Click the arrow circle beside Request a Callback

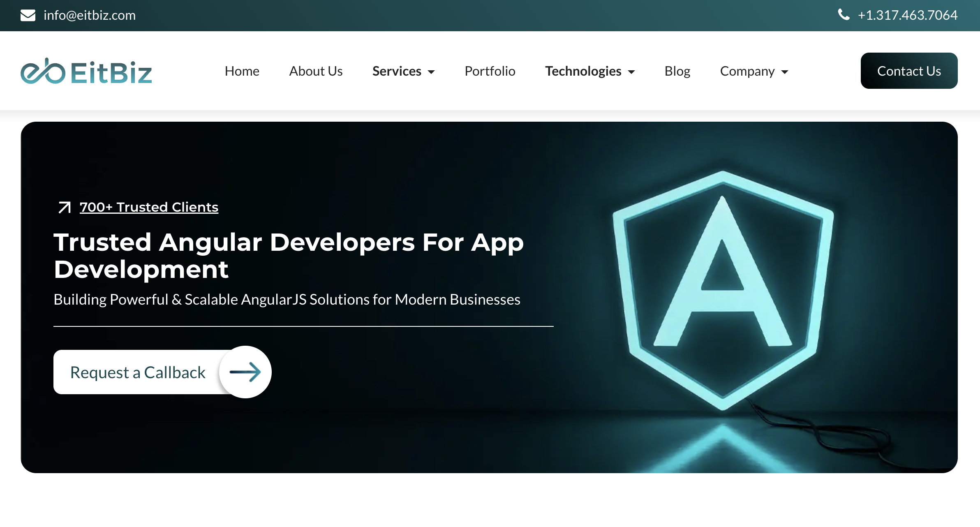[245, 372]
